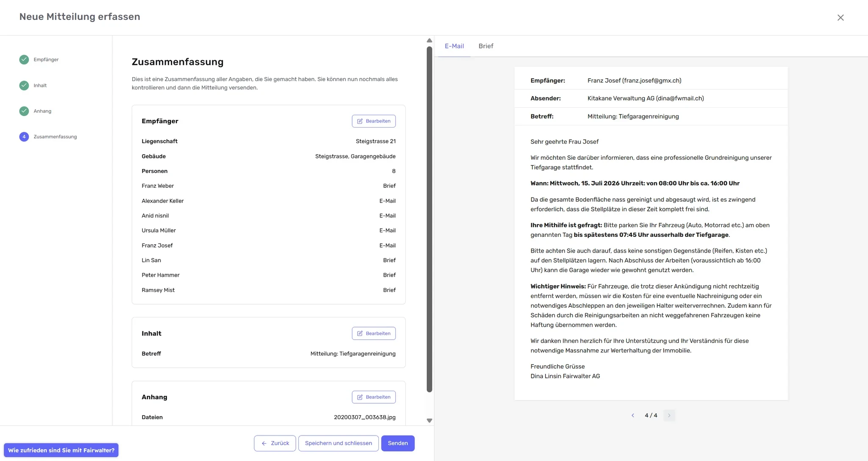868x461 pixels.
Task: Click attachment file 20200307_003638.jpg
Action: [364, 417]
